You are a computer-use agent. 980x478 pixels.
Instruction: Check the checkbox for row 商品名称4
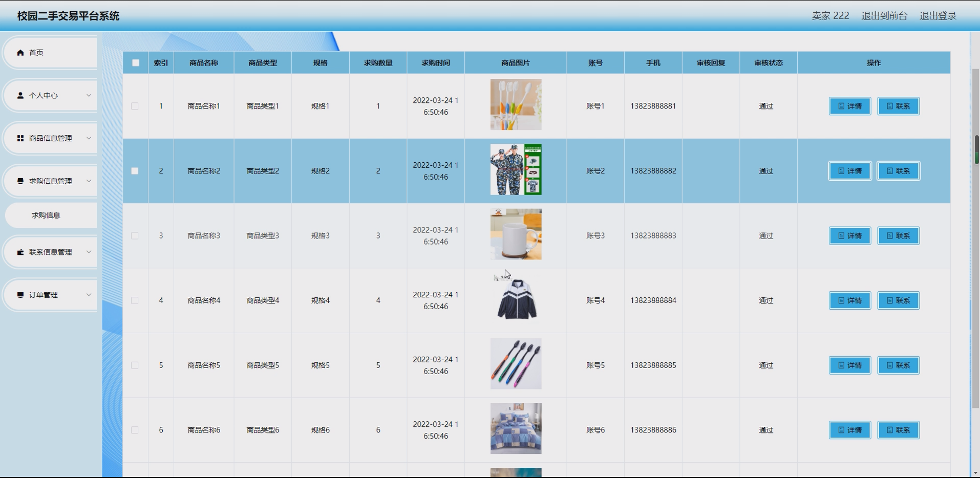pyautogui.click(x=135, y=300)
